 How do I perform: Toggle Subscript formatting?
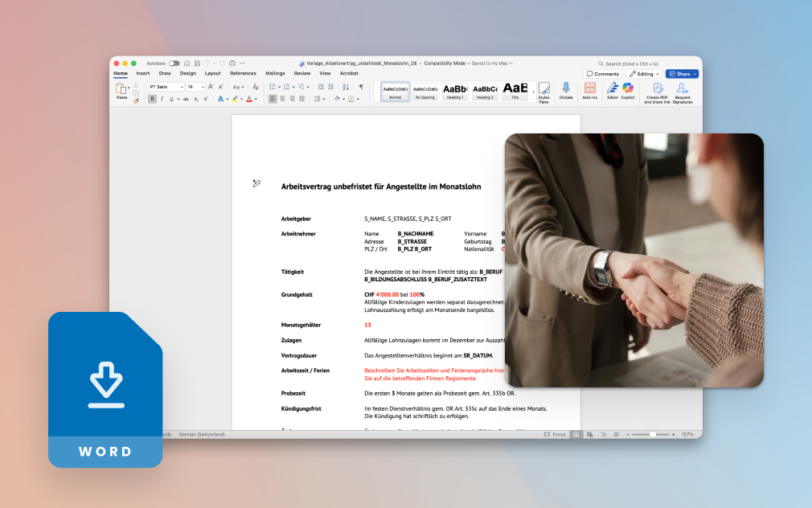click(195, 99)
